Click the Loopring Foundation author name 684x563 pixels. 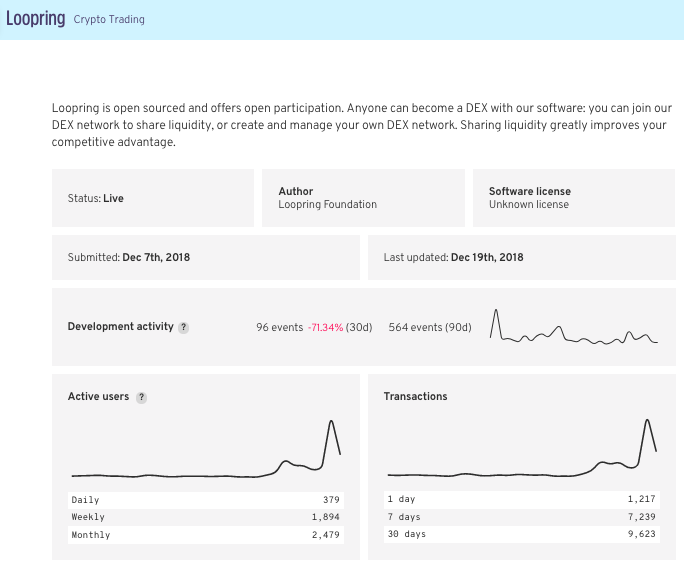pos(328,205)
